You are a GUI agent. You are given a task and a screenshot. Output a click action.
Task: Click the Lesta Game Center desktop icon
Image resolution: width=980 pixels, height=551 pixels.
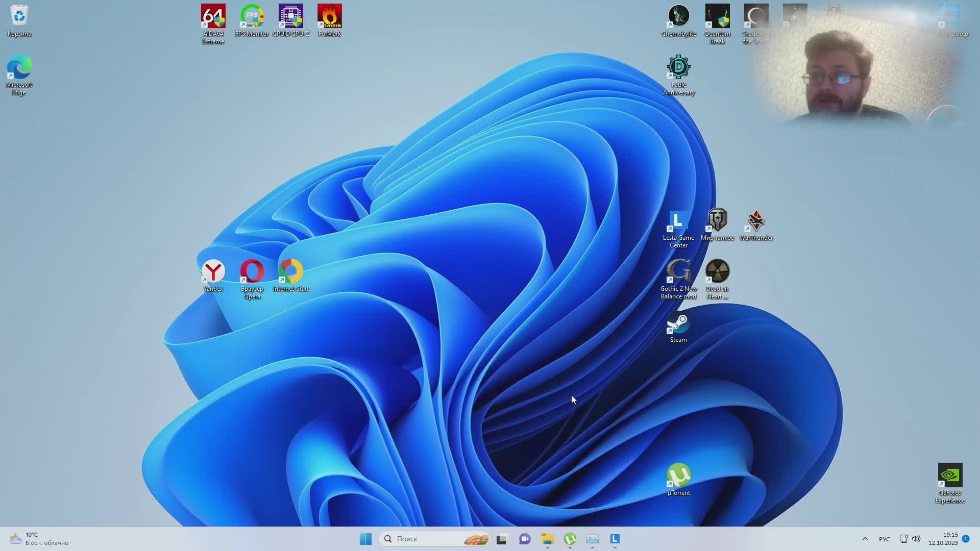coord(678,221)
